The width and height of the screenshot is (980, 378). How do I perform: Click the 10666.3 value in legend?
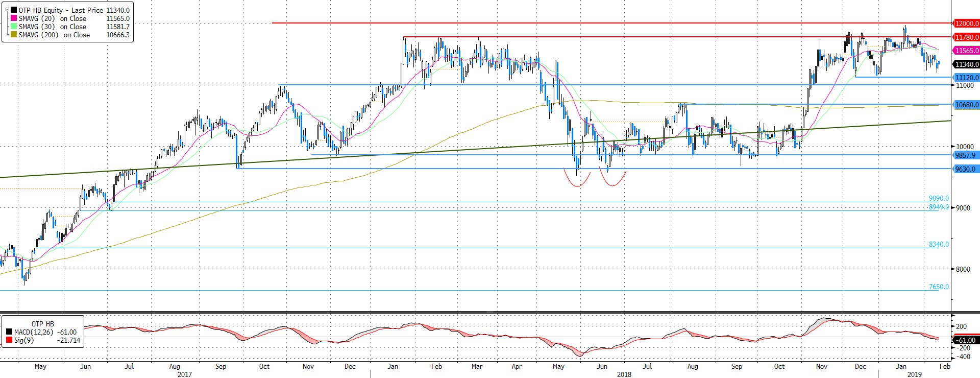[x=118, y=35]
